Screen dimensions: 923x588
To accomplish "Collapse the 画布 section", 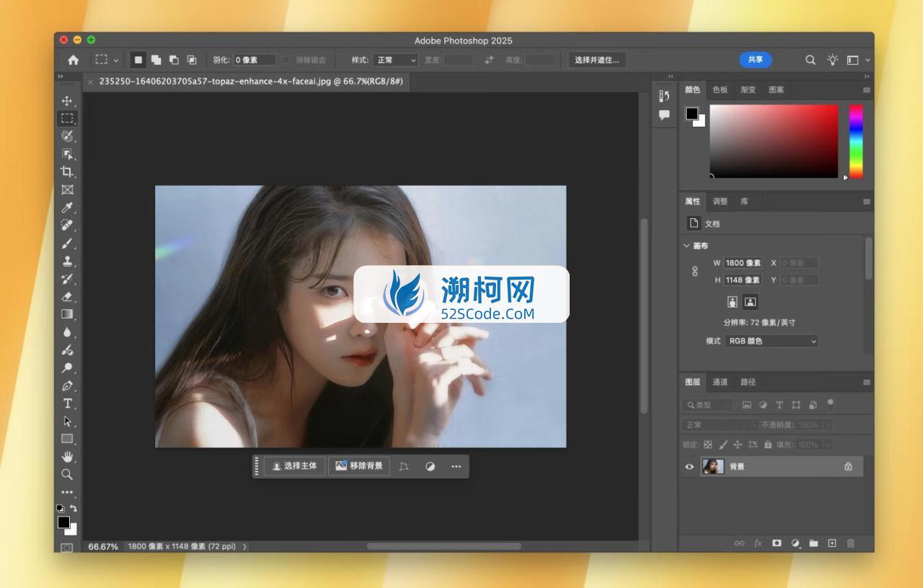I will point(686,246).
